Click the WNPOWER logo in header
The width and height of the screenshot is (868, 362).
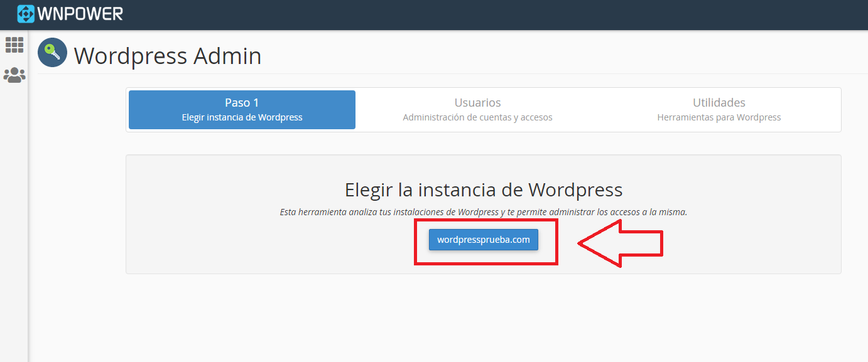[x=70, y=13]
